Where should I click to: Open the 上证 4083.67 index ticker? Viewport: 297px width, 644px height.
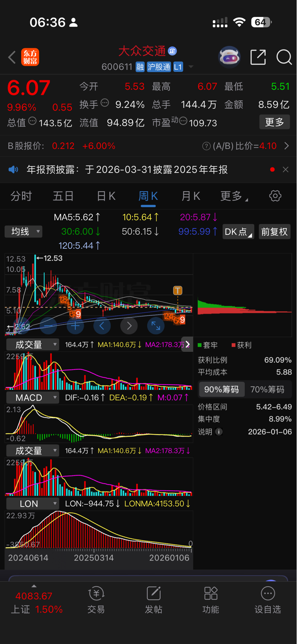click(x=37, y=603)
